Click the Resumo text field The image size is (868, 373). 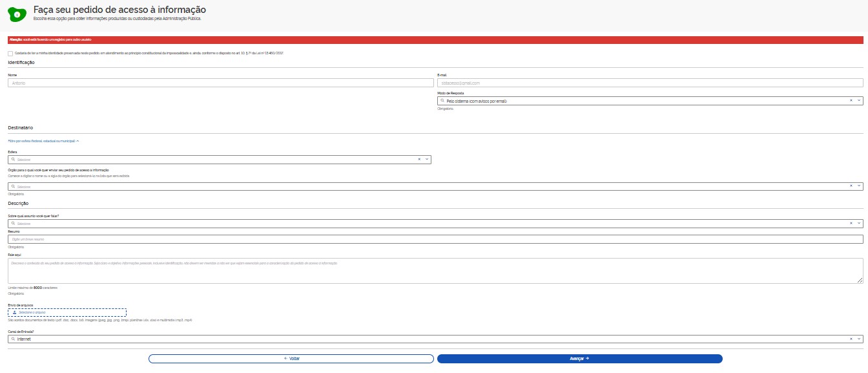(x=435, y=239)
